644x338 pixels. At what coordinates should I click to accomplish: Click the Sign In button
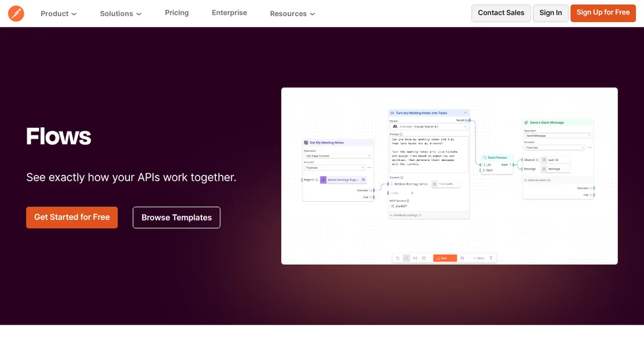[551, 13]
